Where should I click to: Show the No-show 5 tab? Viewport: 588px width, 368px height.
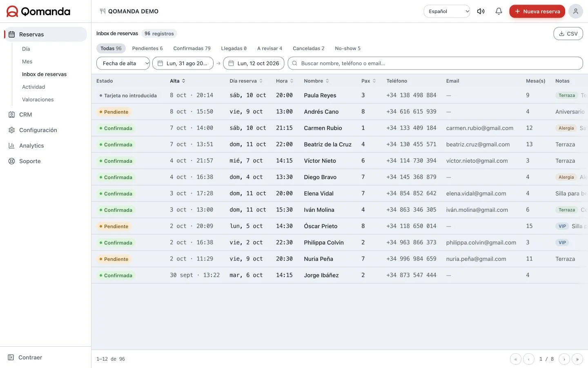coord(348,48)
